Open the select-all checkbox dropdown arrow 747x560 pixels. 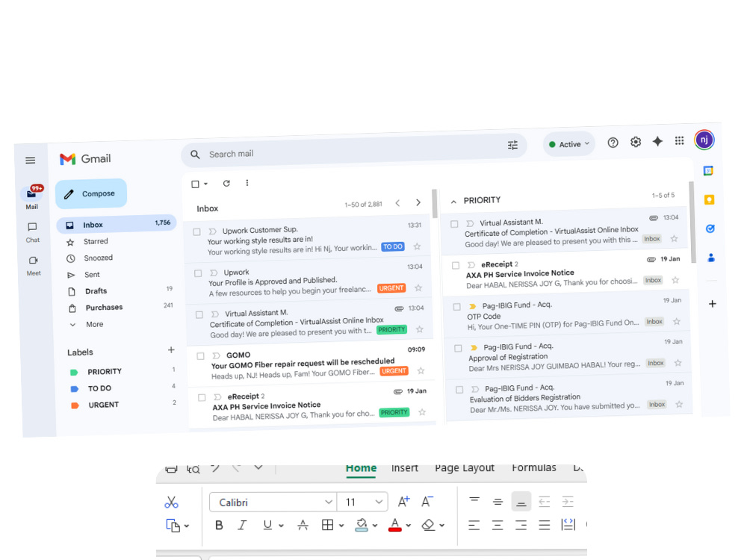tap(206, 184)
